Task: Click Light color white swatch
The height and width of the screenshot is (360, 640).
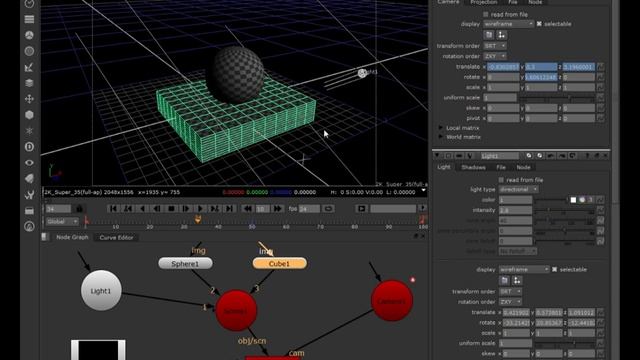Action: (573, 200)
